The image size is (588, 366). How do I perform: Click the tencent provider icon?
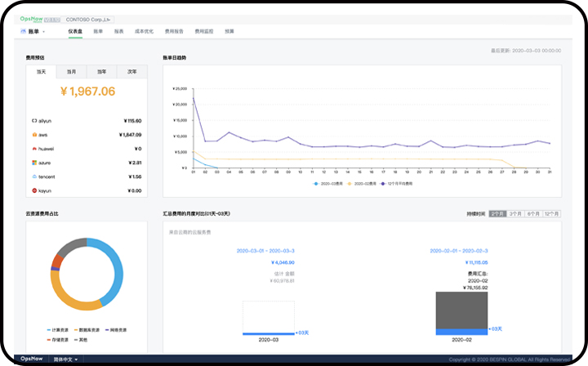(x=34, y=176)
